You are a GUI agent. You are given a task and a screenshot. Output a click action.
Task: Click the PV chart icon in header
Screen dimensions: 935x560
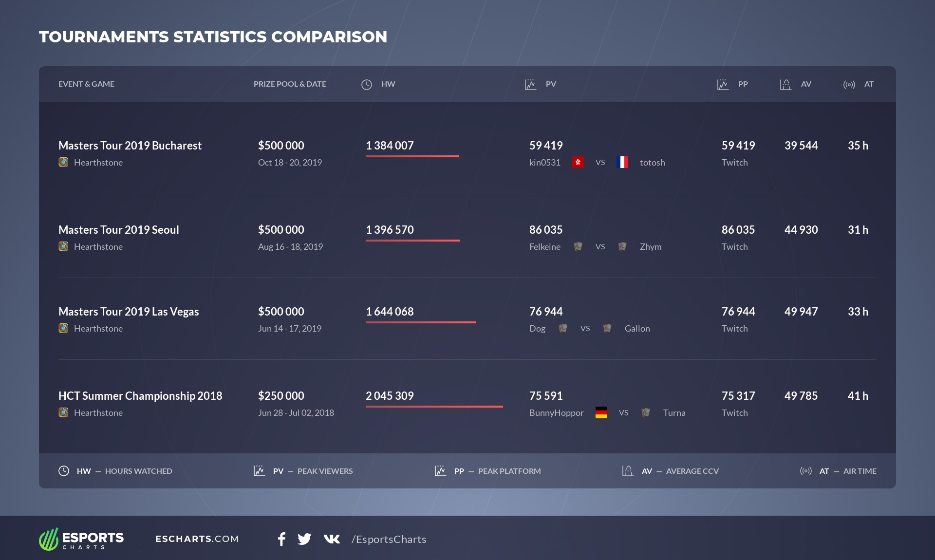click(530, 85)
